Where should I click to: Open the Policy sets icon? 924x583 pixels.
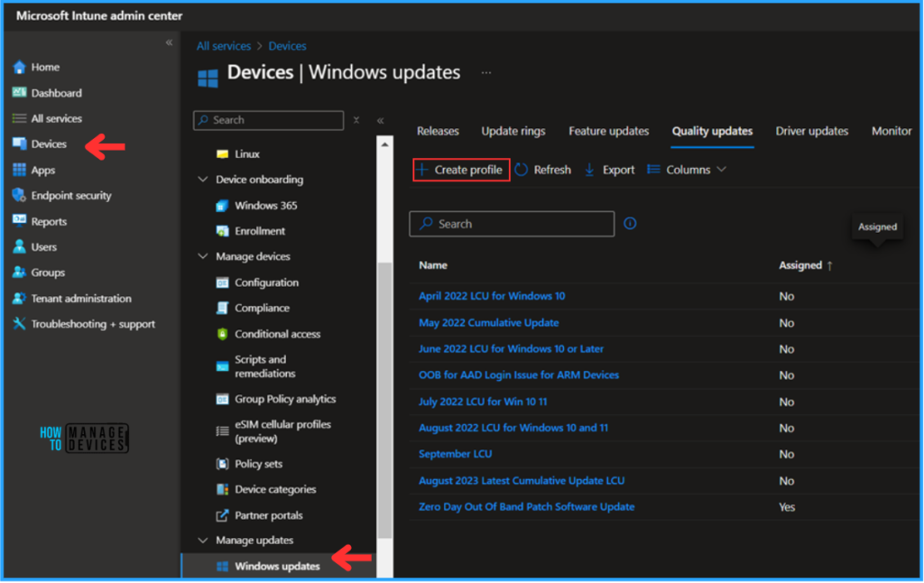(x=222, y=464)
